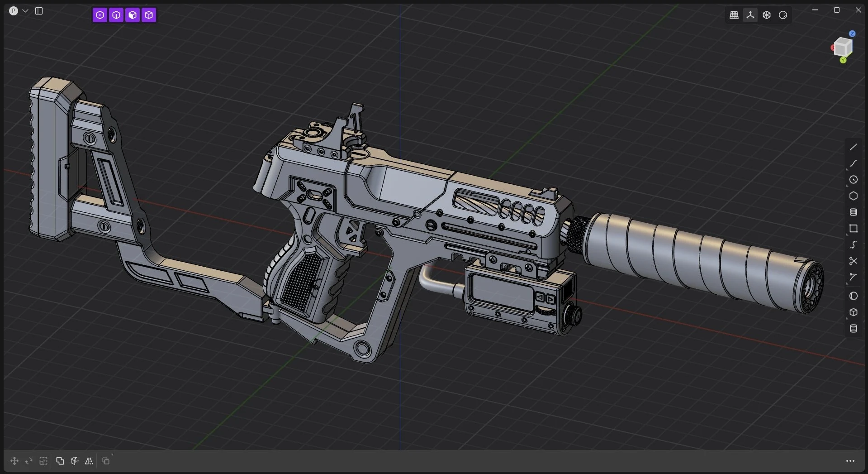Image resolution: width=868 pixels, height=474 pixels.
Task: Switch to wireframe/x-ray display mode
Action: (x=767, y=15)
